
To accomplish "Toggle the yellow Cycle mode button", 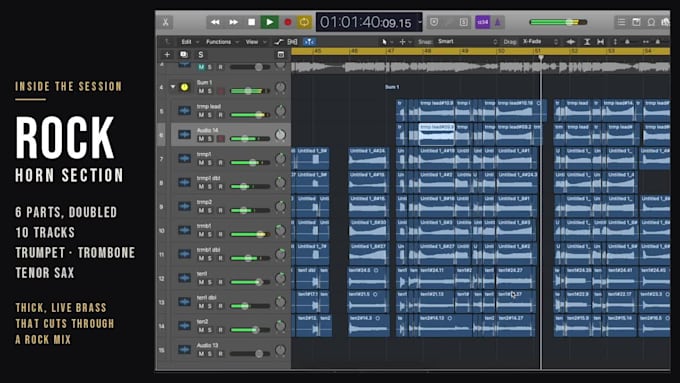I will click(x=304, y=22).
